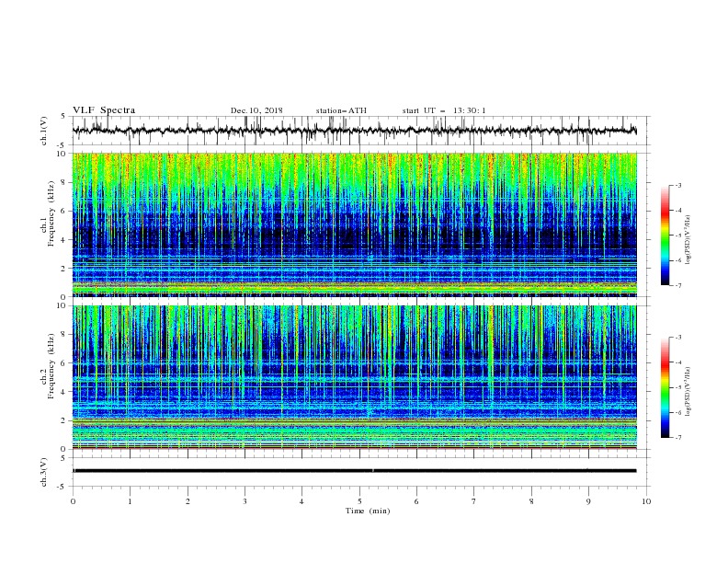728x563 pixels.
Task: Click the "4" tick on time axis
Action: [x=301, y=501]
